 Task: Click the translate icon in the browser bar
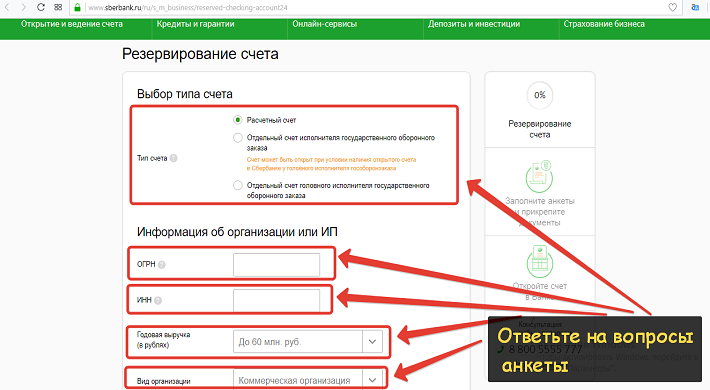click(695, 7)
